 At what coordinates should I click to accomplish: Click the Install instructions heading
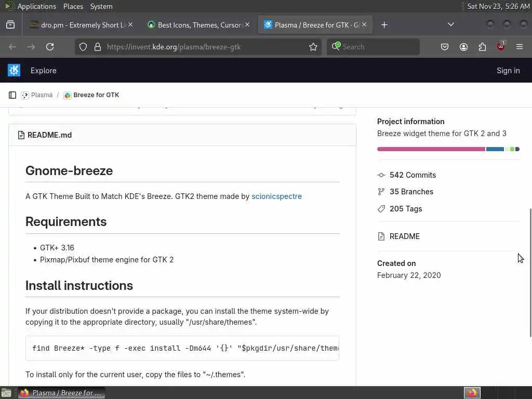click(79, 286)
